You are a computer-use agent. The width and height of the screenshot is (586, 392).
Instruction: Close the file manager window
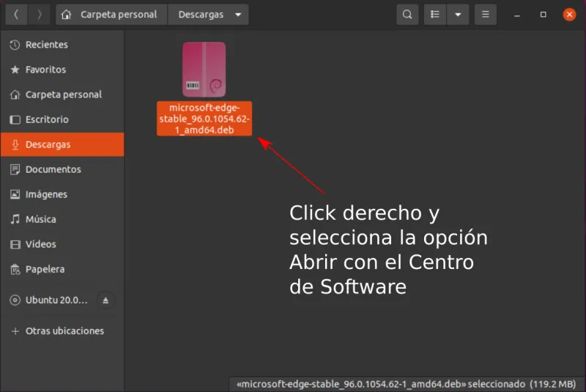[x=569, y=15]
